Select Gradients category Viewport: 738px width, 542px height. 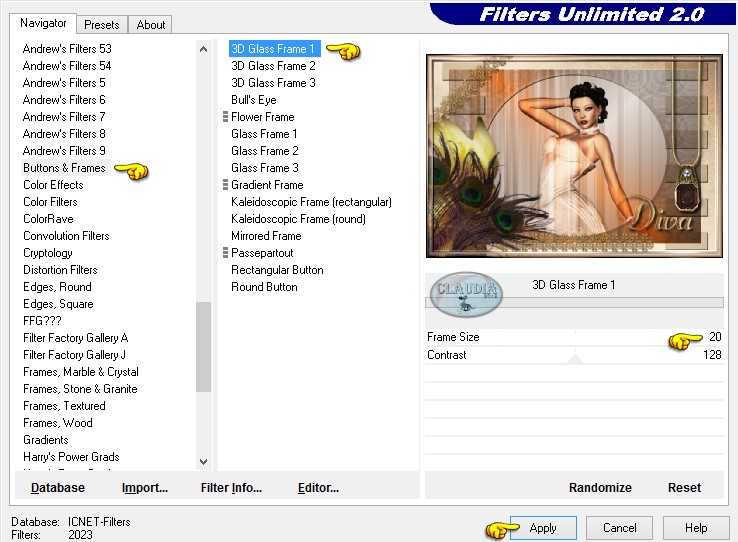point(46,440)
